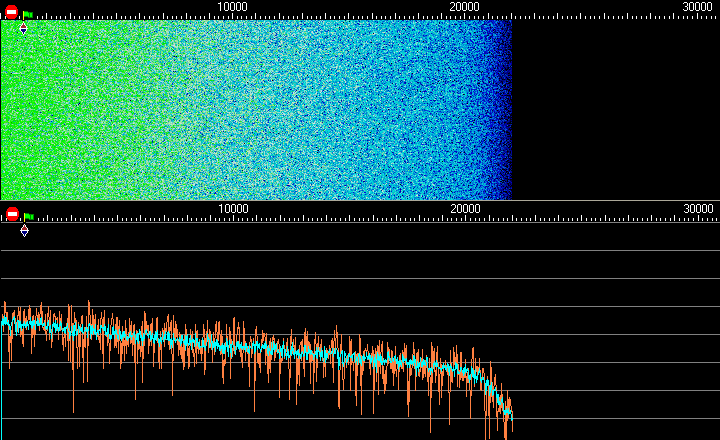
Task: Click the red-blue diamond marker in the spectrogram
Action: tap(23, 28)
